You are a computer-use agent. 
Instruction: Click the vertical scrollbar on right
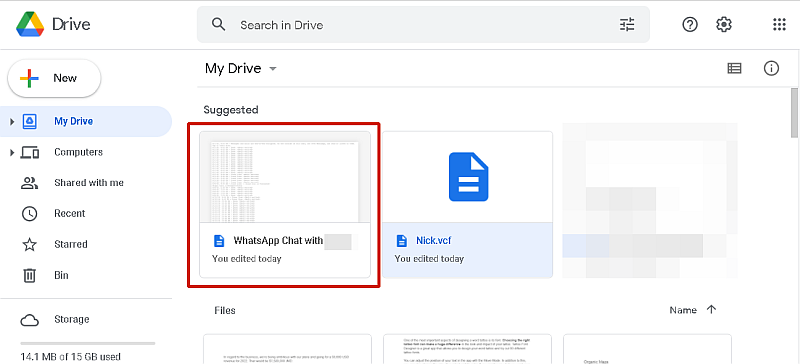(x=794, y=112)
